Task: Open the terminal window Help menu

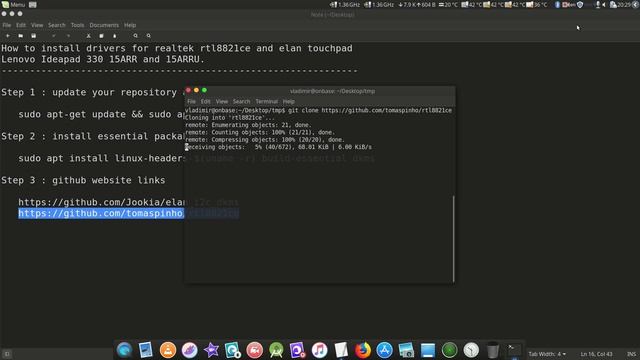Action: pos(289,102)
